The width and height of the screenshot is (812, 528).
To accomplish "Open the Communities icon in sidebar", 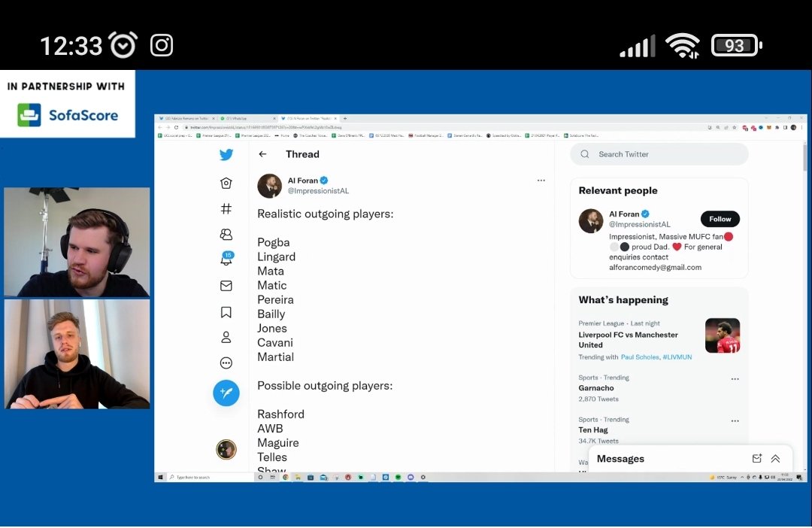I will pos(226,234).
